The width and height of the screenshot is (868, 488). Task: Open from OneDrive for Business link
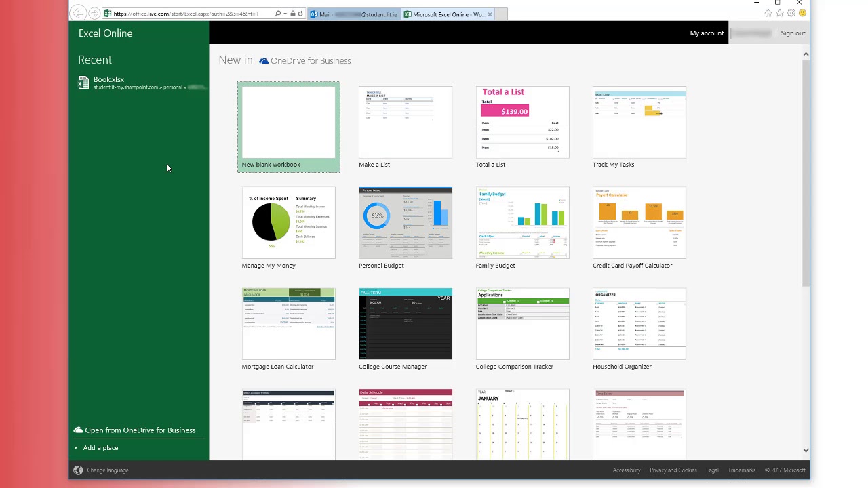click(140, 430)
